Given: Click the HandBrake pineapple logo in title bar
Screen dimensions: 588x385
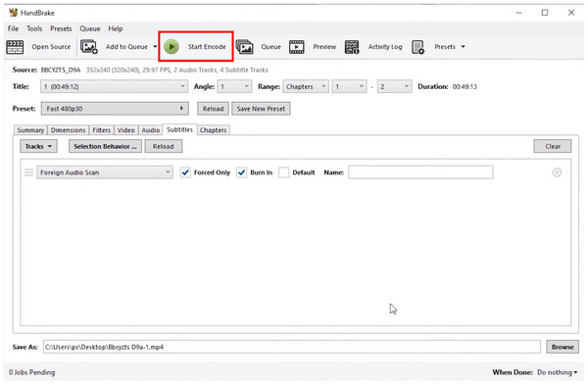Looking at the screenshot, I should point(13,13).
